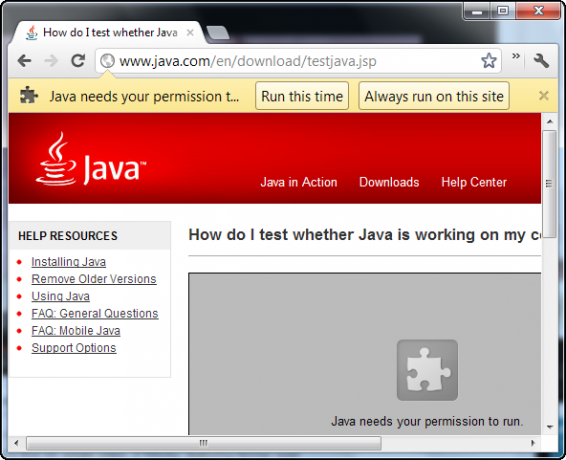Viewport: 566px width, 460px height.
Task: Open the hidden toolbar items chevron
Action: pyautogui.click(x=516, y=56)
